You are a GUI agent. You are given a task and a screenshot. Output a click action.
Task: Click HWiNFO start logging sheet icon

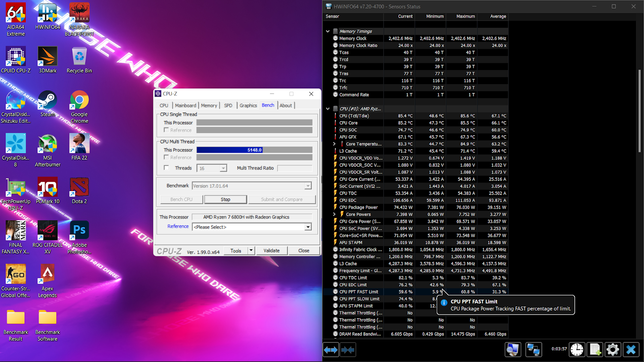(595, 350)
